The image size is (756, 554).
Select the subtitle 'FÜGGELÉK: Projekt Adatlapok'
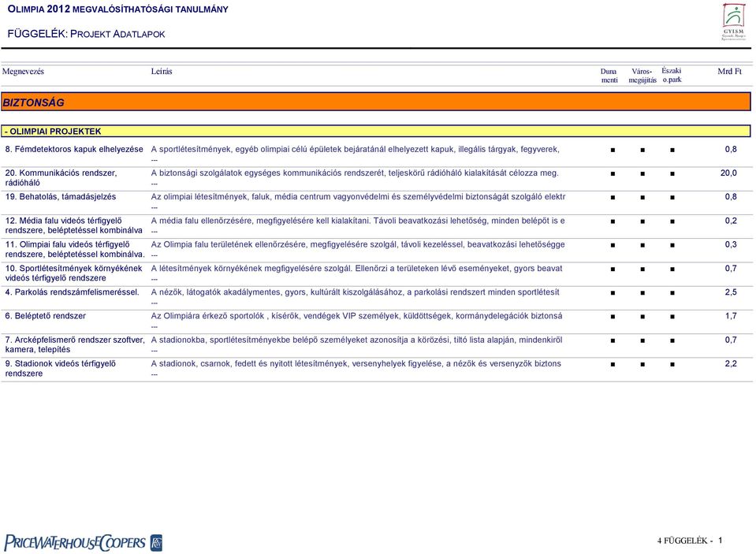click(x=86, y=34)
